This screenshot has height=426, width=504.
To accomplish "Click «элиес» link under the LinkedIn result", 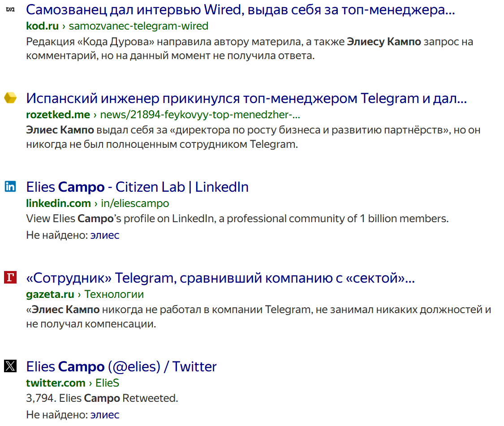I will pos(105,235).
